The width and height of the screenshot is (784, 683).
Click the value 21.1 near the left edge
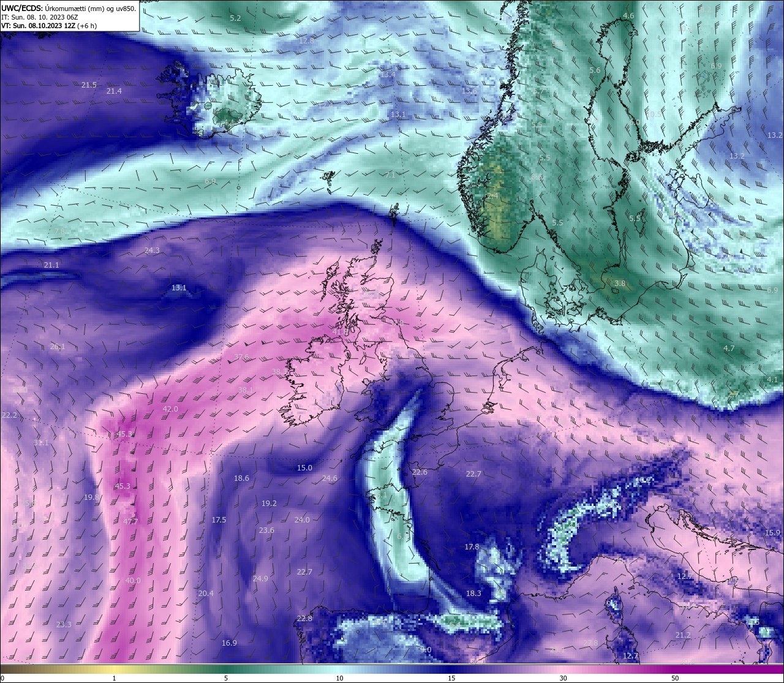point(51,265)
